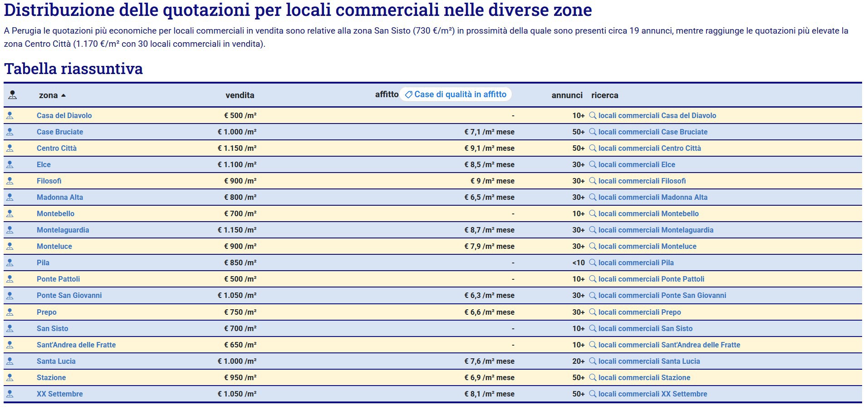Viewport: 868px width, 416px height.
Task: Click the map pin icon in table header
Action: pyautogui.click(x=13, y=95)
